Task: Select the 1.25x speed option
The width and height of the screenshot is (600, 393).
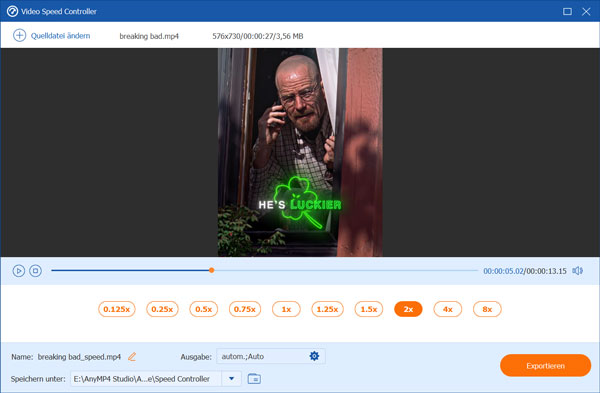Action: [328, 309]
